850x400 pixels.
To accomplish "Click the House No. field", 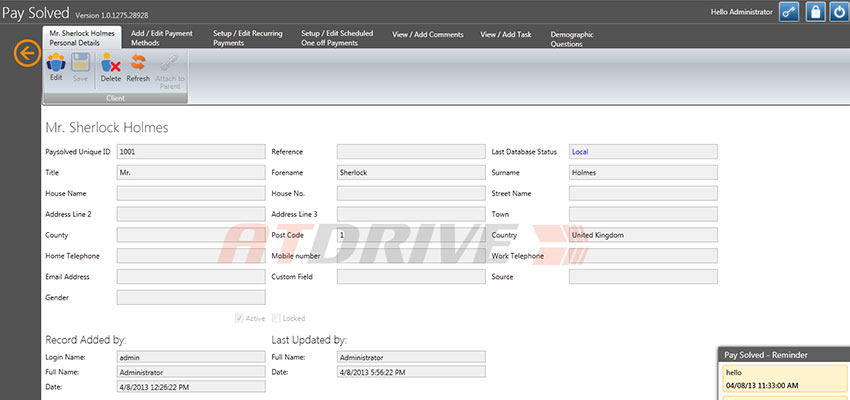I will (411, 193).
